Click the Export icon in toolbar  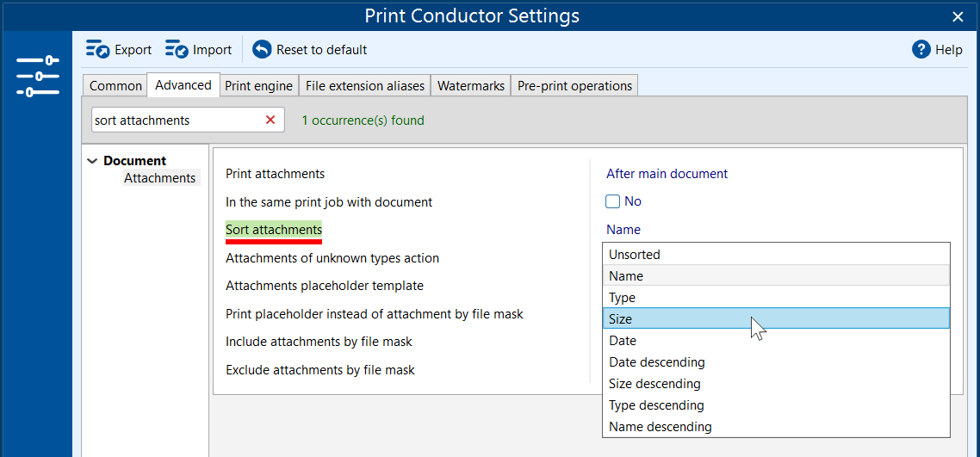pyautogui.click(x=97, y=50)
